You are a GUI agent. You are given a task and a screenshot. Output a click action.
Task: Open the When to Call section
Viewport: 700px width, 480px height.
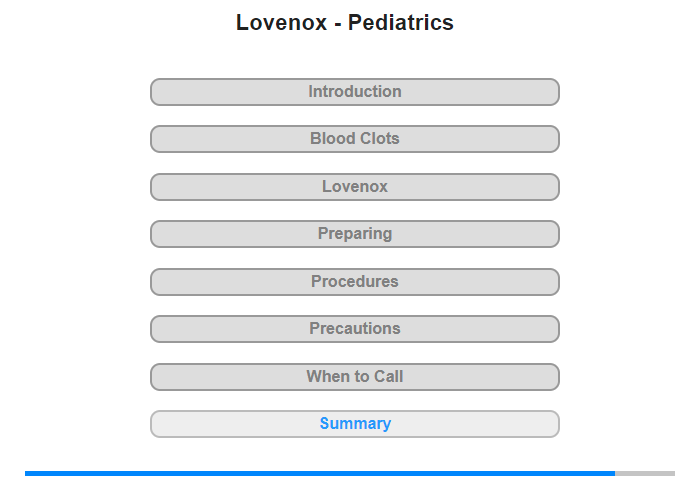coord(354,377)
